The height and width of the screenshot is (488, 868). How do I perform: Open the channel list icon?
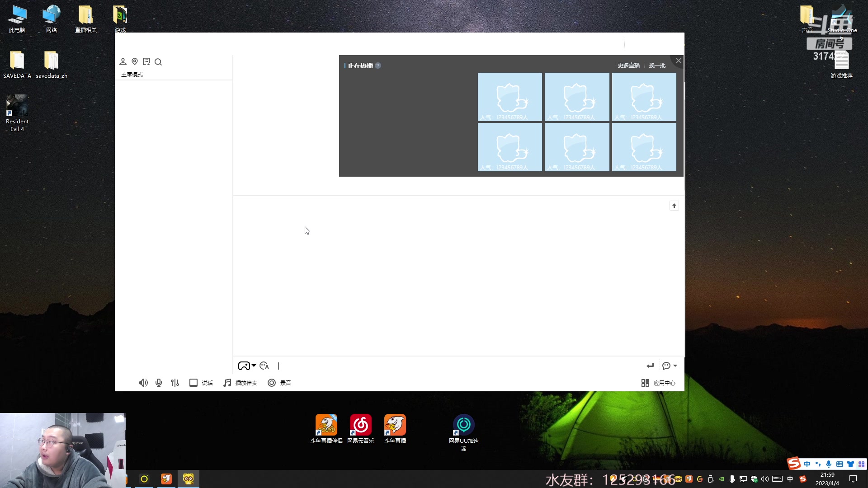click(x=146, y=61)
